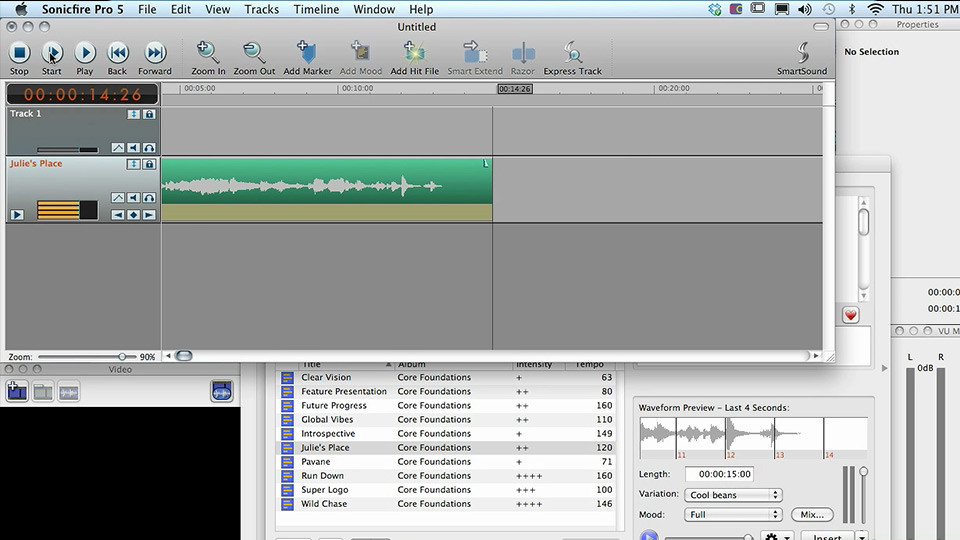Toggle lock on Julie's Place track

point(149,164)
